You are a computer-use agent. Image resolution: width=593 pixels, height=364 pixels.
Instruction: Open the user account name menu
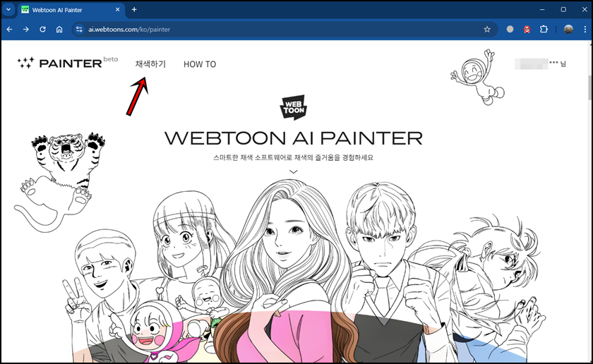540,64
